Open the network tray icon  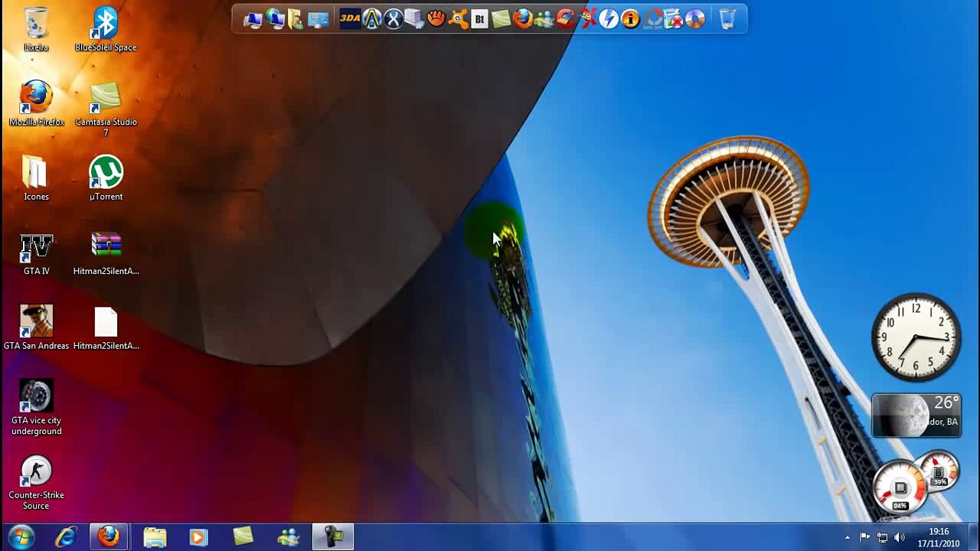(x=882, y=537)
